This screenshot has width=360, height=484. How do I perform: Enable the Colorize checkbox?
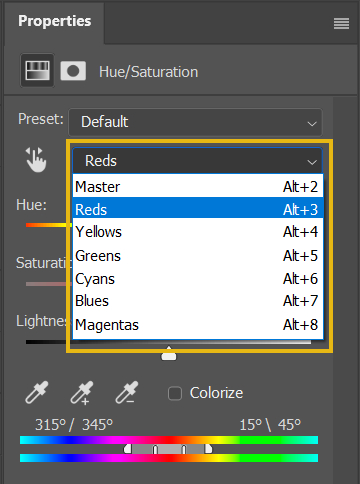point(175,393)
